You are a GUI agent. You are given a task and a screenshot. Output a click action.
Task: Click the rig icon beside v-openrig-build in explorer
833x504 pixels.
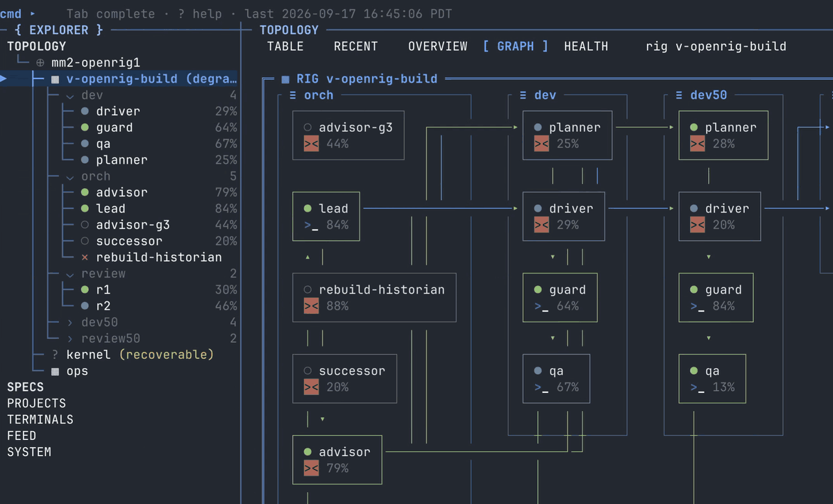pyautogui.click(x=56, y=79)
